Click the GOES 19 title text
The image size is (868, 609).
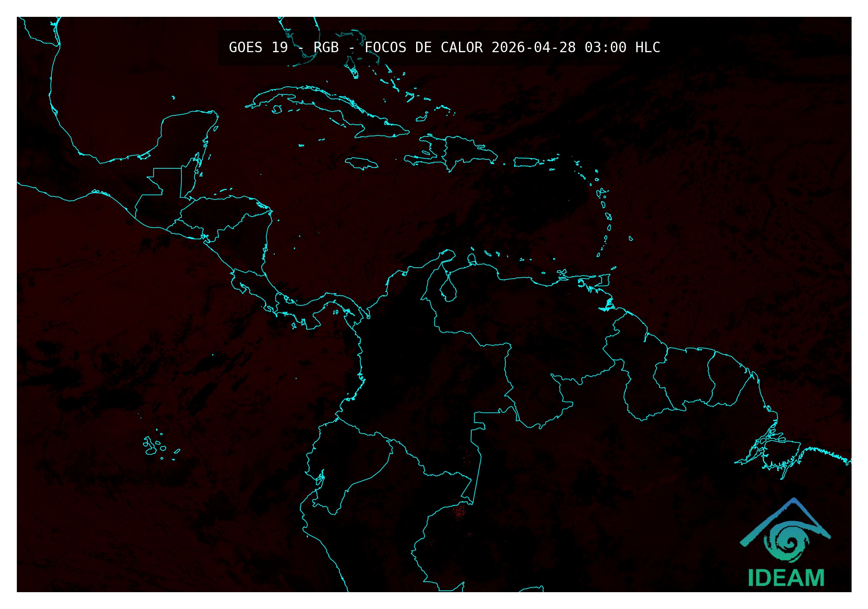pyautogui.click(x=258, y=48)
